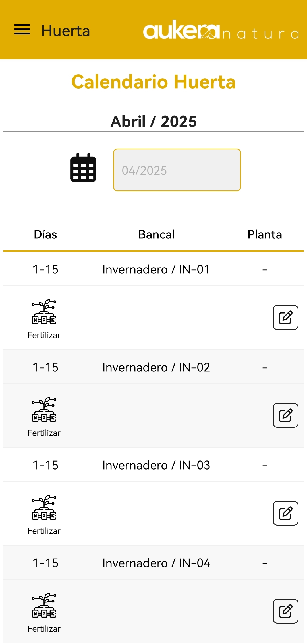
Task: Click the Días column header
Action: (45, 234)
